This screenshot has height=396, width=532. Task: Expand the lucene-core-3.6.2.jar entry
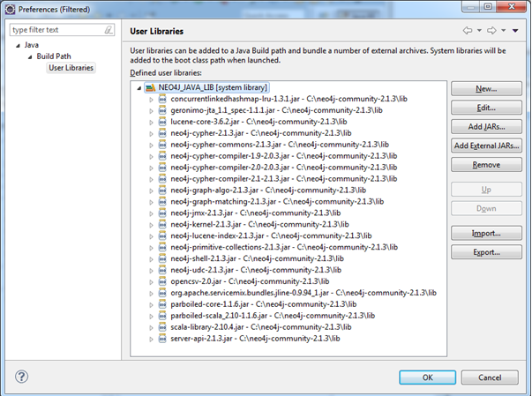pyautogui.click(x=151, y=123)
